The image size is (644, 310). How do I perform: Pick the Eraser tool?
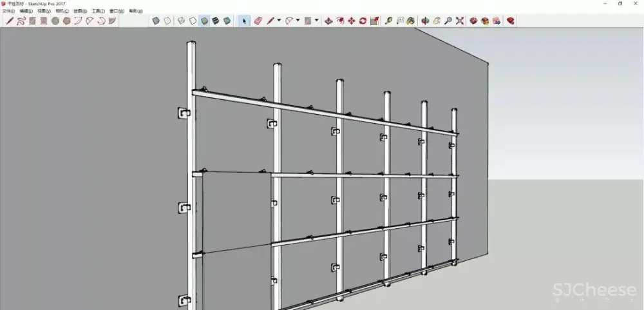coord(258,21)
